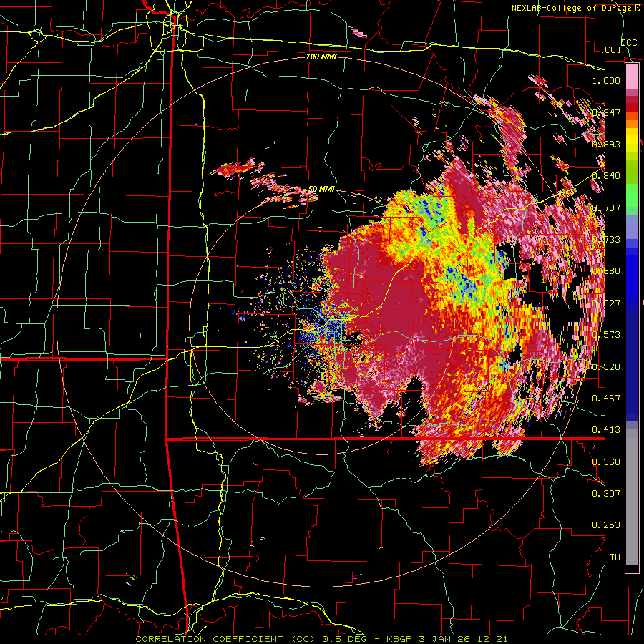Click the 0.520 legend value
The height and width of the screenshot is (644, 644).
click(606, 366)
